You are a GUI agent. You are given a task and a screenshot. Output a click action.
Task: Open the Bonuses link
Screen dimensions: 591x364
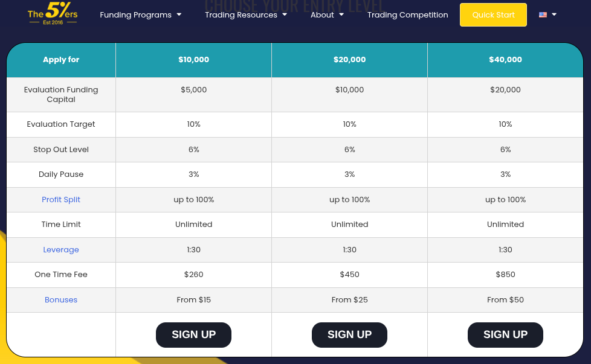(61, 300)
